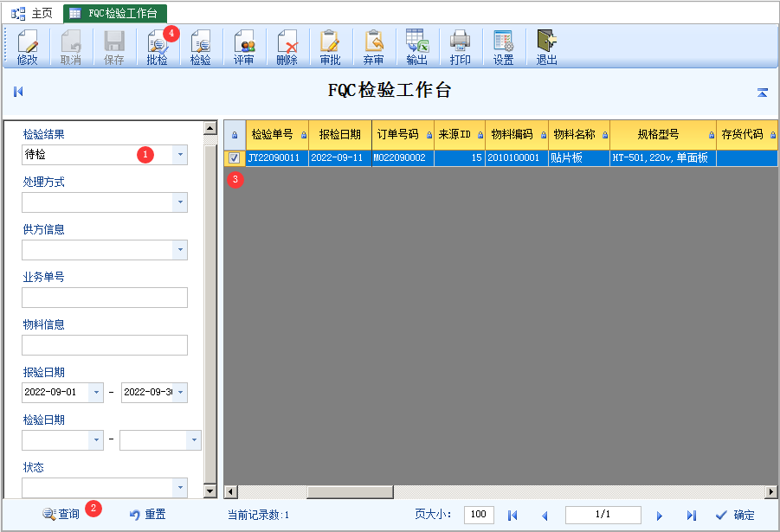The image size is (780, 532).
Task: Sort by 物料名称 column header
Action: click(x=579, y=135)
